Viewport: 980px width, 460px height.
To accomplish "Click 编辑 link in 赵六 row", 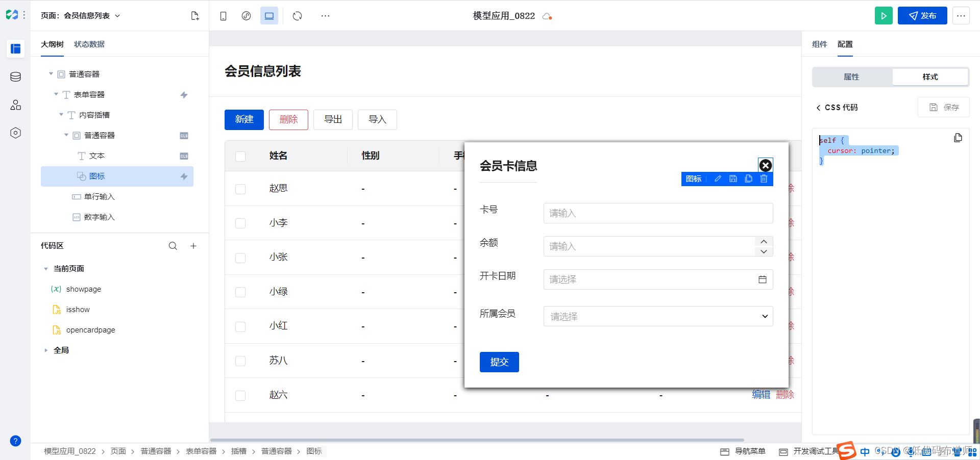I will coord(761,395).
